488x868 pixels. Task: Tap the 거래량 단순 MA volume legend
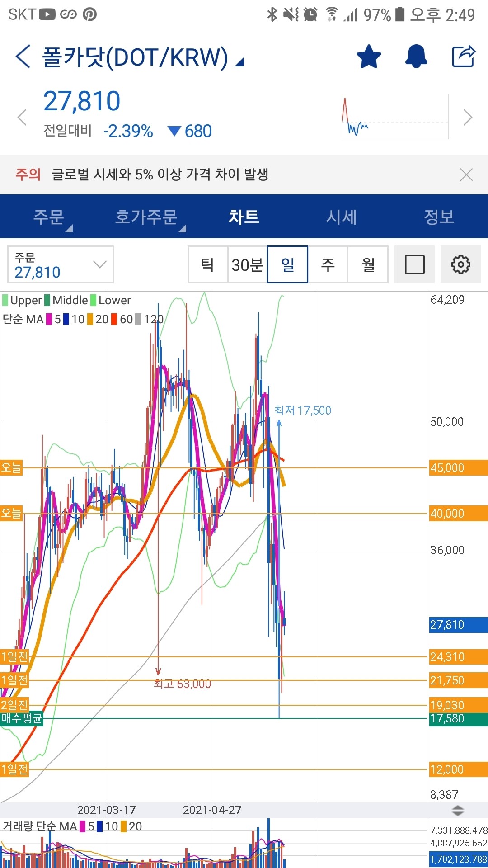pos(72,826)
